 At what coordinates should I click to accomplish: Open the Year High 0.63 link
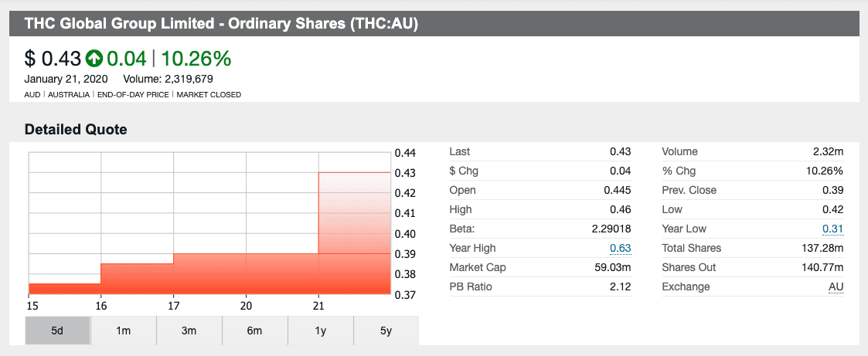click(621, 248)
